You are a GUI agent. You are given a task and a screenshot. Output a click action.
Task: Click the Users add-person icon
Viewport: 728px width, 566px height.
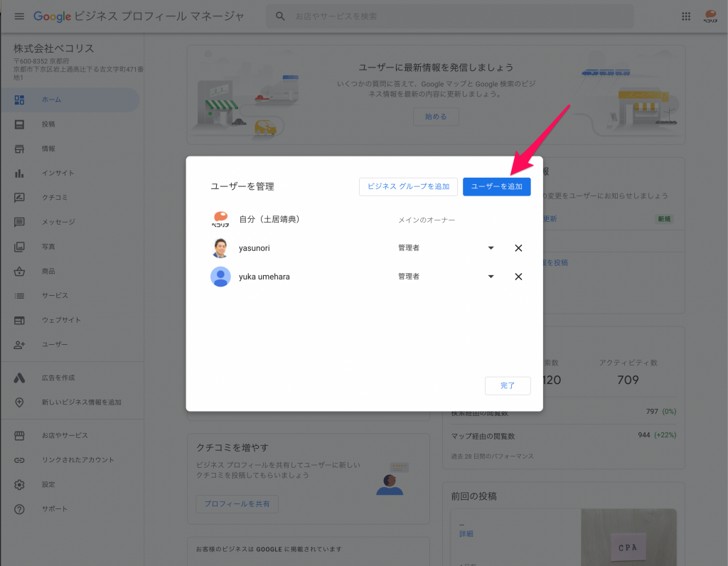(x=19, y=345)
